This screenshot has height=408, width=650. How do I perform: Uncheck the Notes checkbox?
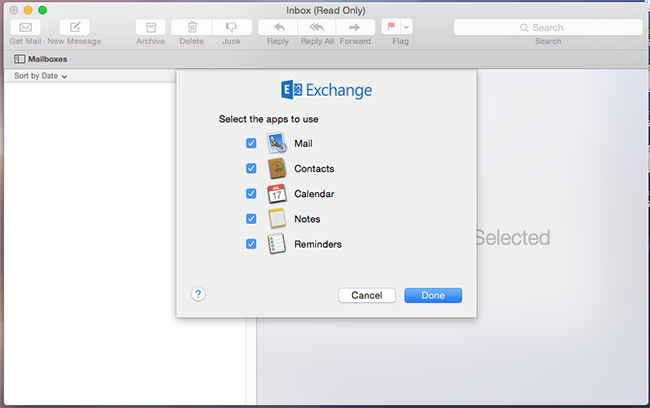click(x=251, y=219)
